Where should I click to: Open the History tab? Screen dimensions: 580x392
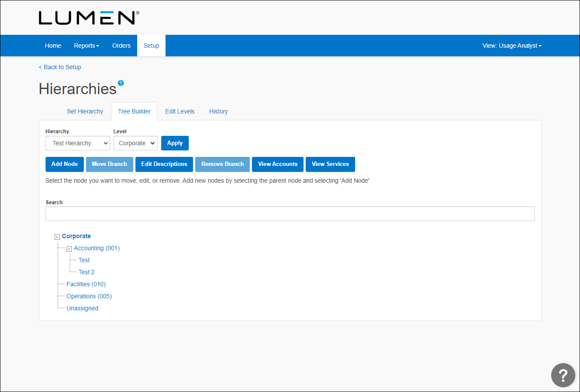pos(218,111)
